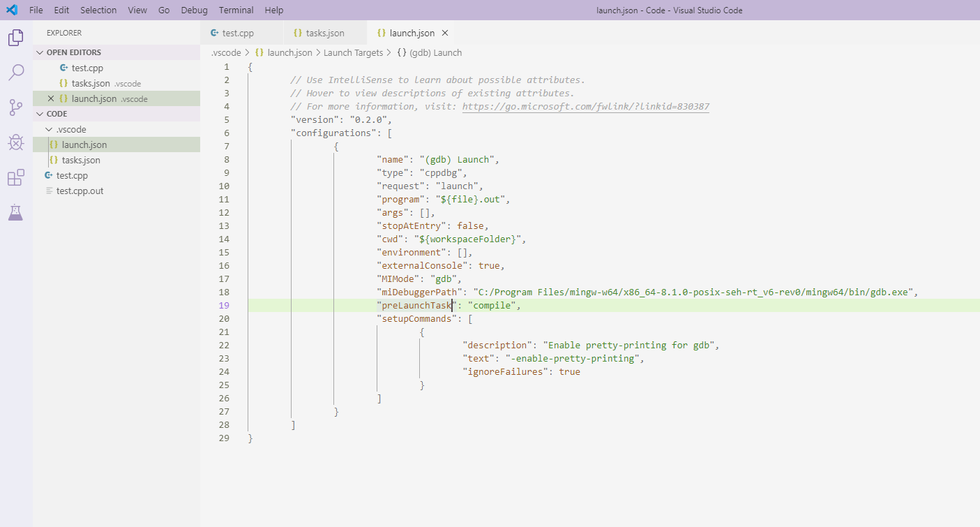Click the JSON braces icon on tasks.json tab

[298, 33]
